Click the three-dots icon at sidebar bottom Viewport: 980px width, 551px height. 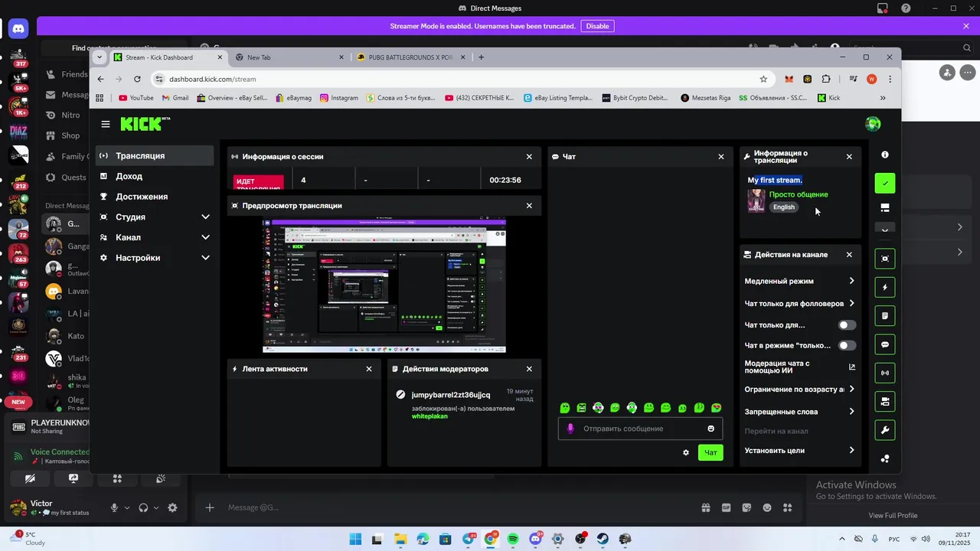pos(885,458)
